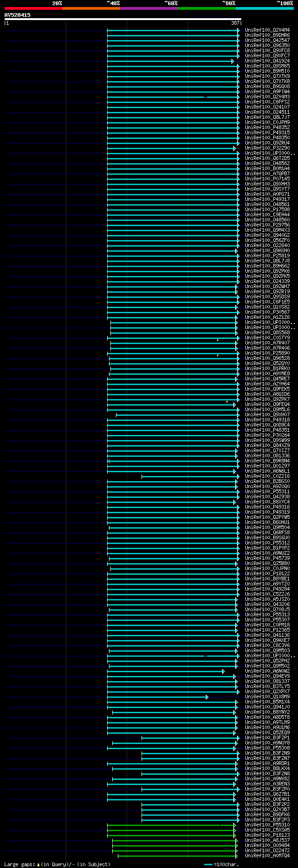298x868 pixels.
Task: Select label UniRef100_P25890
Action: click(x=267, y=353)
